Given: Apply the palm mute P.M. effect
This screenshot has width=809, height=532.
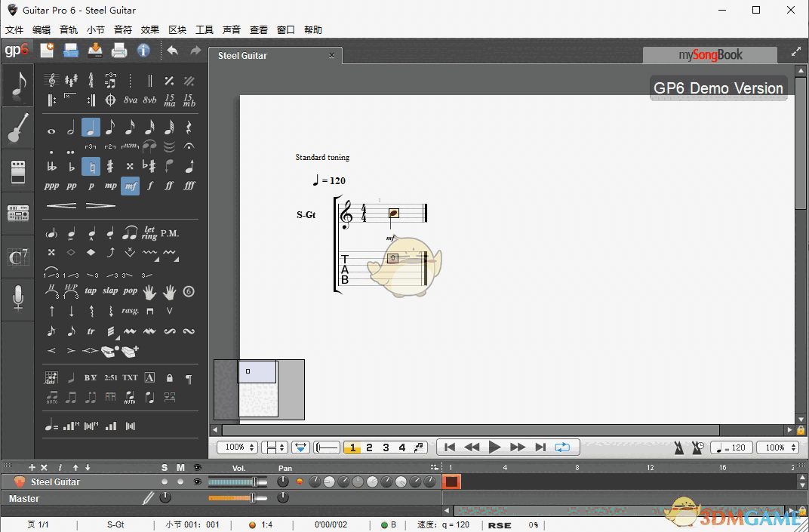Looking at the screenshot, I should [x=170, y=233].
